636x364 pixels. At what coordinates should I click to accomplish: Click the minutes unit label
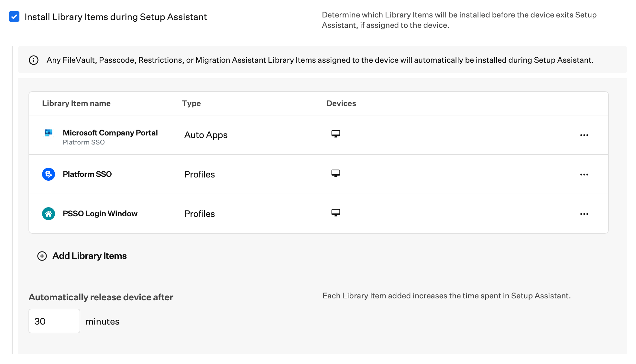[x=103, y=321]
